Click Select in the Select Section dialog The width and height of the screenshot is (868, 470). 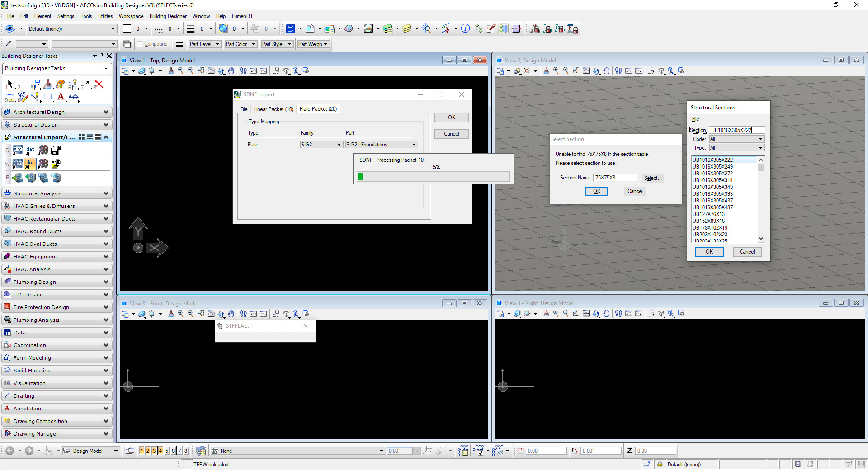tap(653, 178)
